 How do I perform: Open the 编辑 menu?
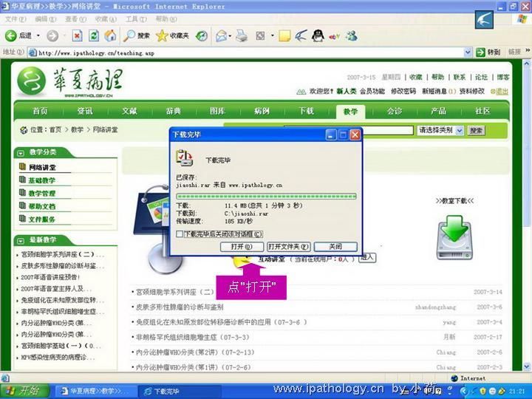tap(46, 19)
